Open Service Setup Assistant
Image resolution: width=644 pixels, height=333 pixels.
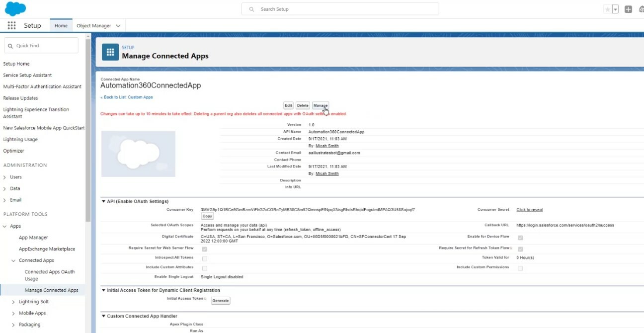click(27, 75)
